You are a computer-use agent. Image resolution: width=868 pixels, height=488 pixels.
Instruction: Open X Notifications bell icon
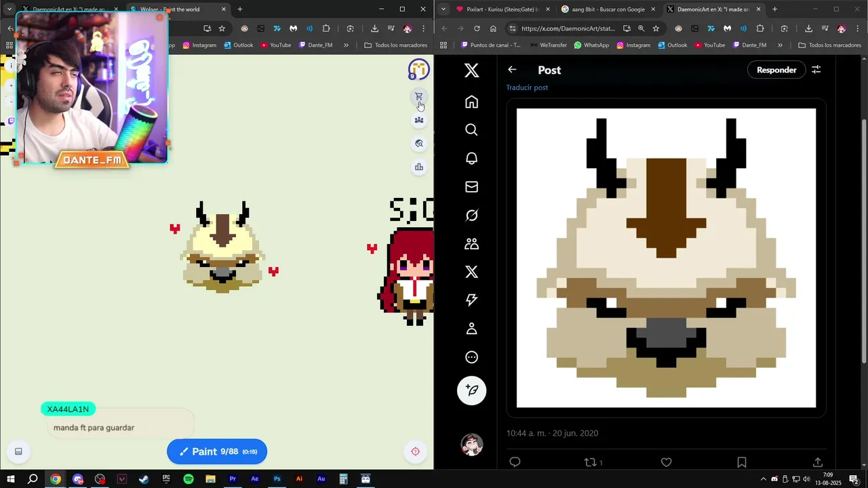tap(471, 159)
